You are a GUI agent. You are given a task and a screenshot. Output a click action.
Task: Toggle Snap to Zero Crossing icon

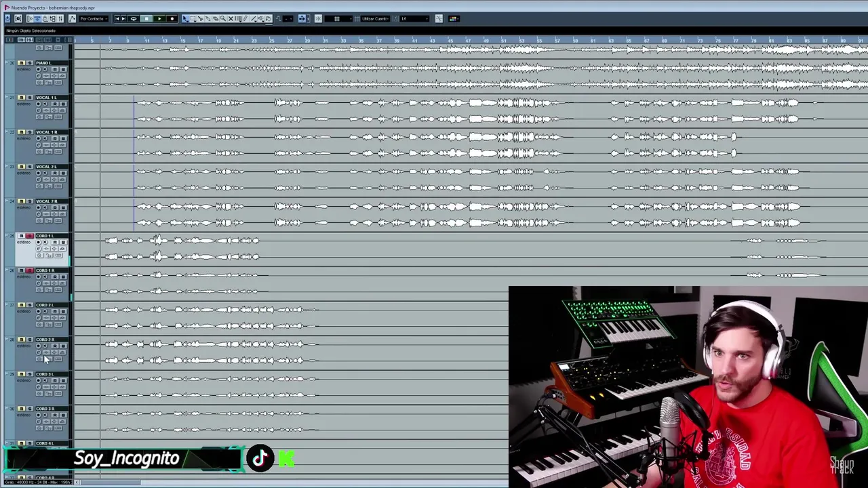coord(439,19)
